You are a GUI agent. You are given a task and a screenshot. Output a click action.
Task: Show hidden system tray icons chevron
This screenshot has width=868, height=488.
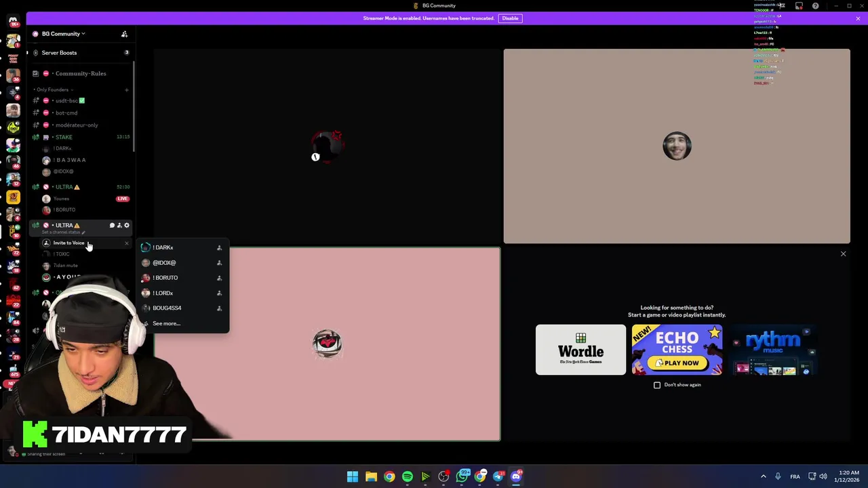pos(763,476)
